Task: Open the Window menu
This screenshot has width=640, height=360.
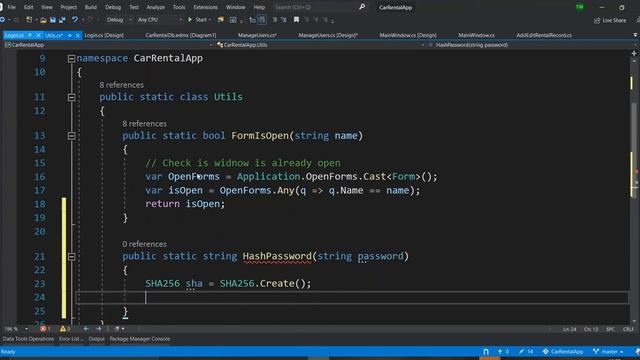Action: (x=236, y=7)
